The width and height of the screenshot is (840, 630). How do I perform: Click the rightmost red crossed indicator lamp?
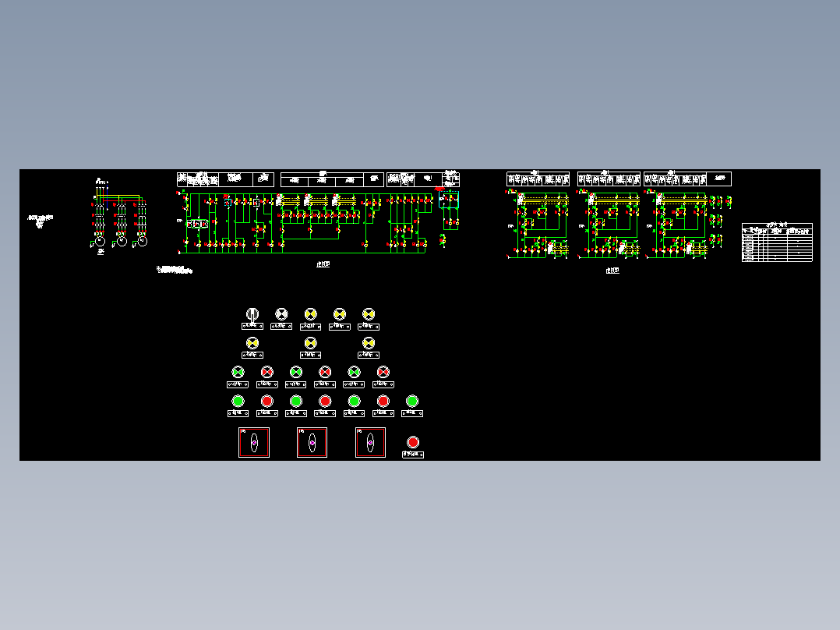(383, 372)
